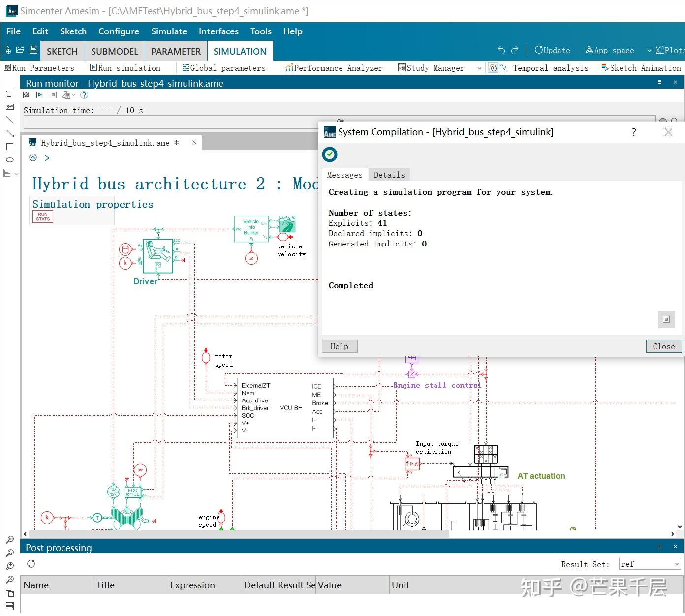The height and width of the screenshot is (616, 685).
Task: Open the Result Set ref dropdown
Action: pyautogui.click(x=650, y=564)
